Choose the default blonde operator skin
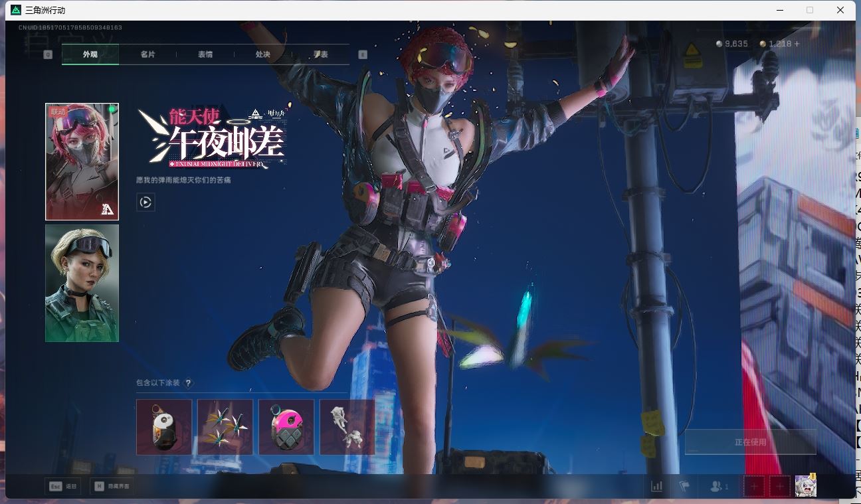The width and height of the screenshot is (861, 504). point(82,283)
